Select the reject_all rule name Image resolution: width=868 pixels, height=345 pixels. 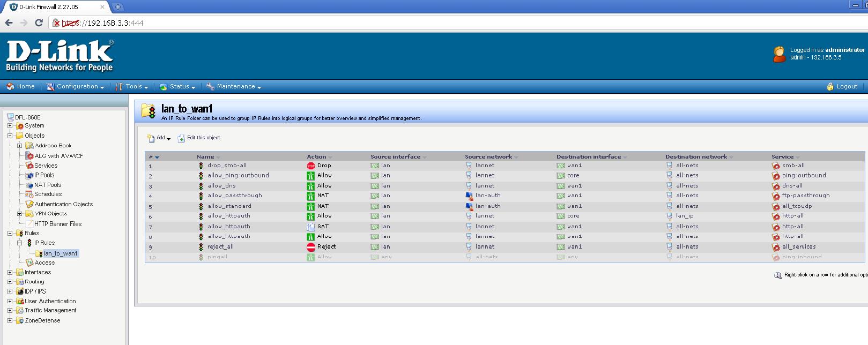click(x=220, y=247)
